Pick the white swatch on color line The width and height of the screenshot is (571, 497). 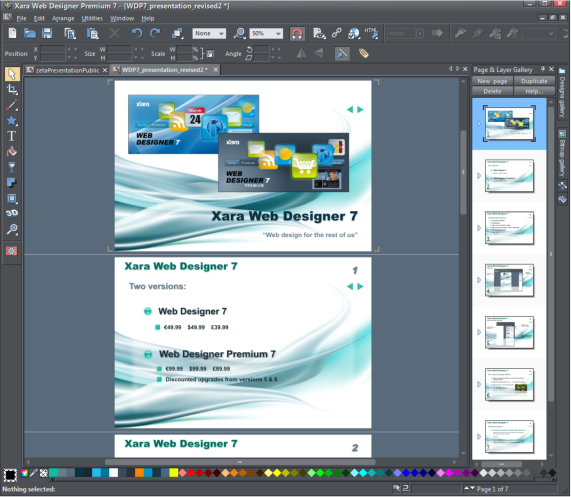(x=114, y=473)
